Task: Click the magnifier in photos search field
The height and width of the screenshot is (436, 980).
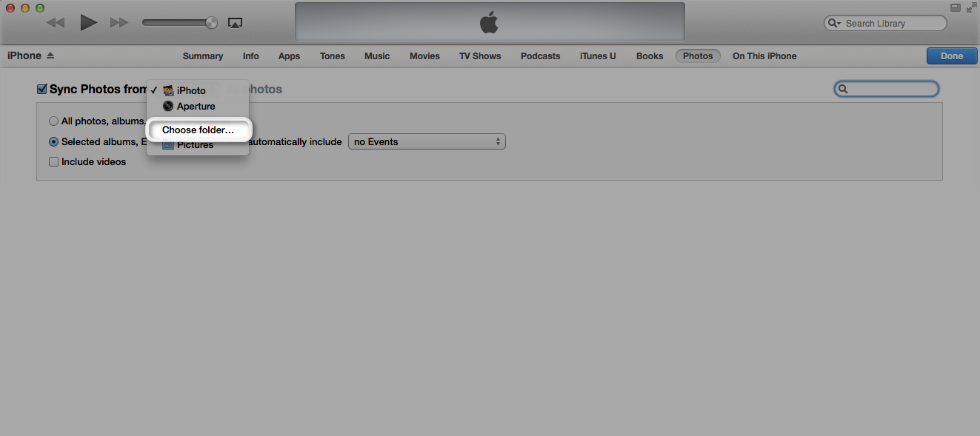Action: [x=842, y=90]
